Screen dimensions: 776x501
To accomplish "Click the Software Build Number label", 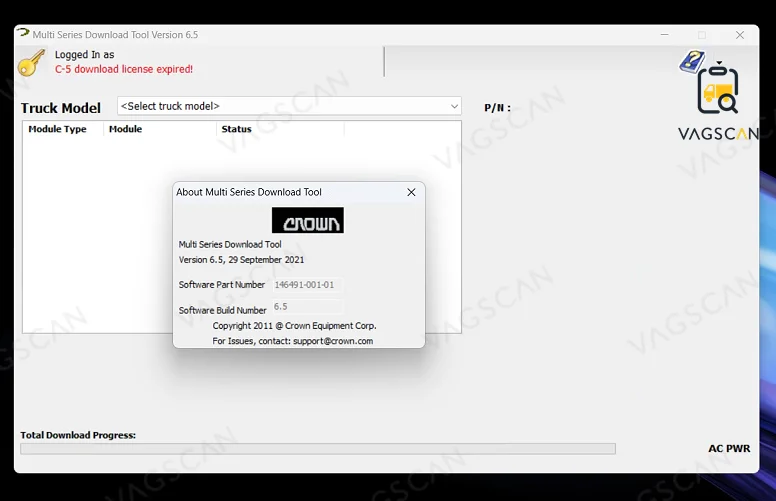I will pos(222,310).
